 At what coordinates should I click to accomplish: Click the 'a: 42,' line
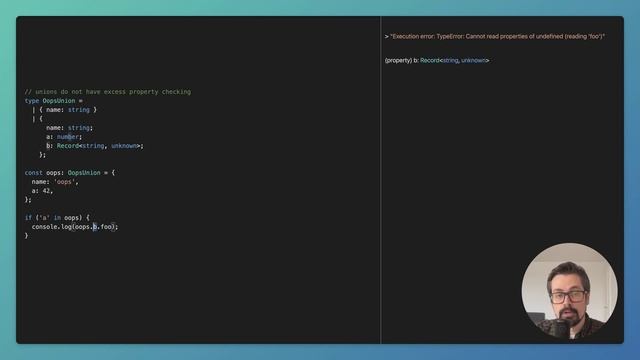[x=42, y=191]
